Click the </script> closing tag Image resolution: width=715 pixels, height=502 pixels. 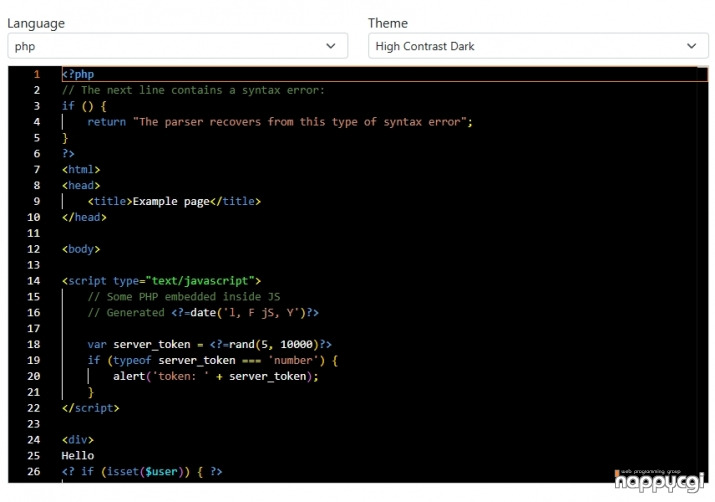click(90, 408)
